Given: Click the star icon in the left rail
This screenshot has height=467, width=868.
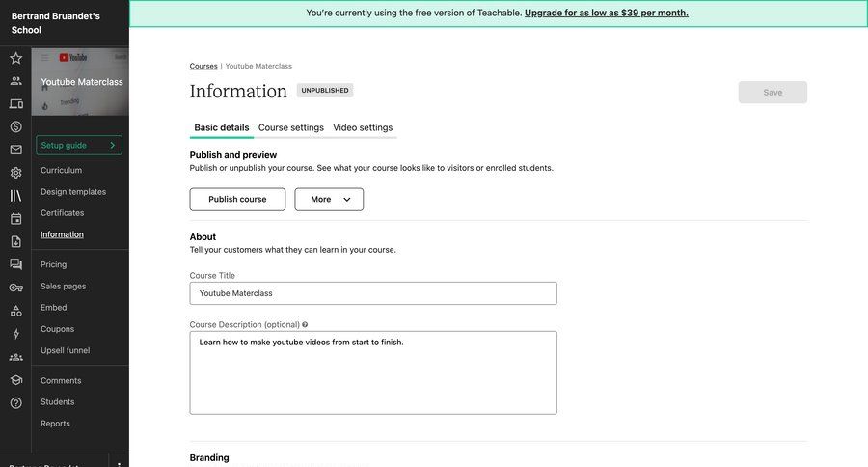Looking at the screenshot, I should pos(16,58).
